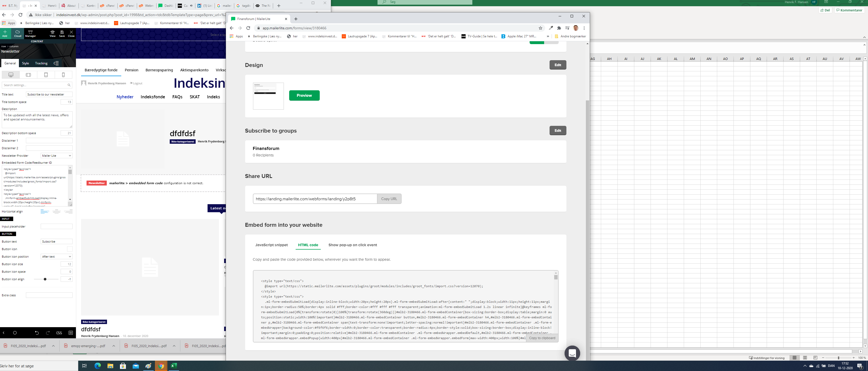This screenshot has height=371, width=868.
Task: Open File Explorer from the taskbar
Action: tap(110, 366)
